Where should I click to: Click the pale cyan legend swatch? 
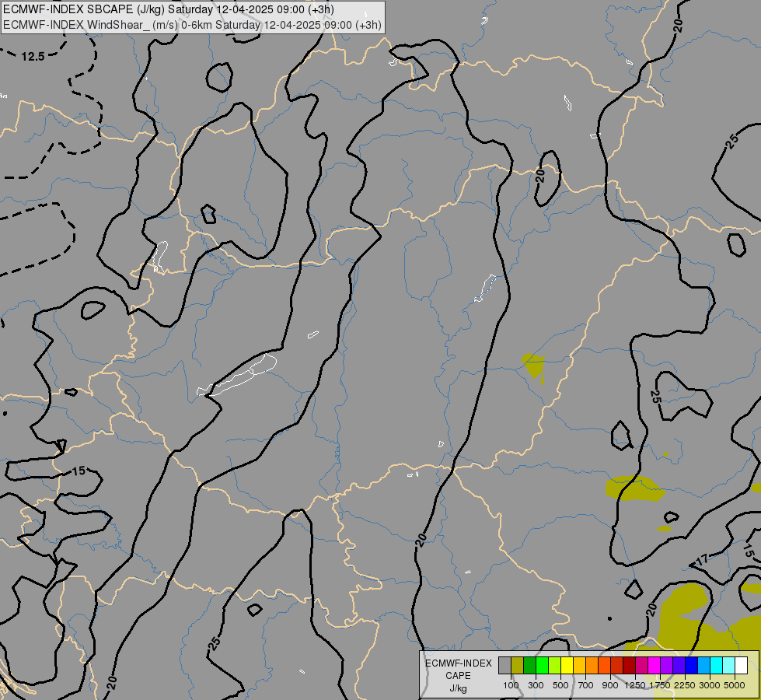pyautogui.click(x=728, y=665)
